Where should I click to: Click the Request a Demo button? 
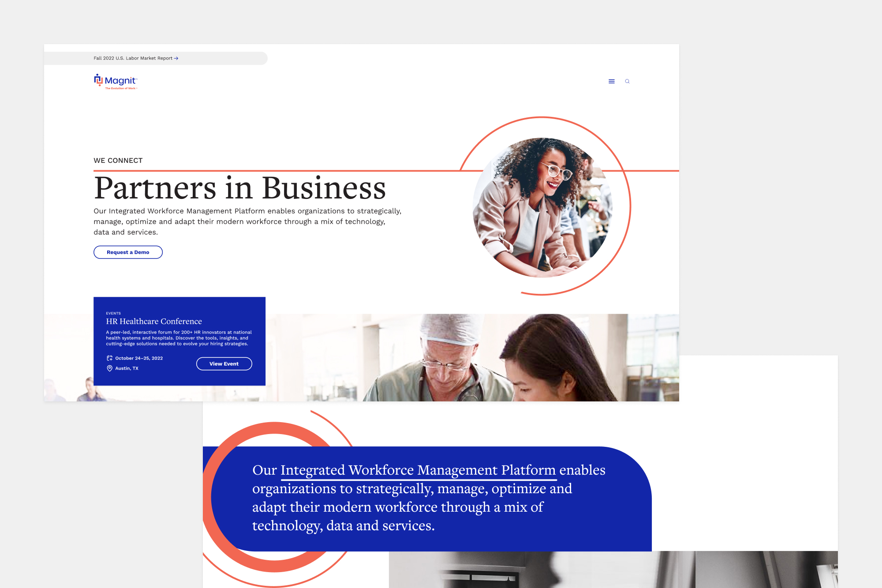128,252
